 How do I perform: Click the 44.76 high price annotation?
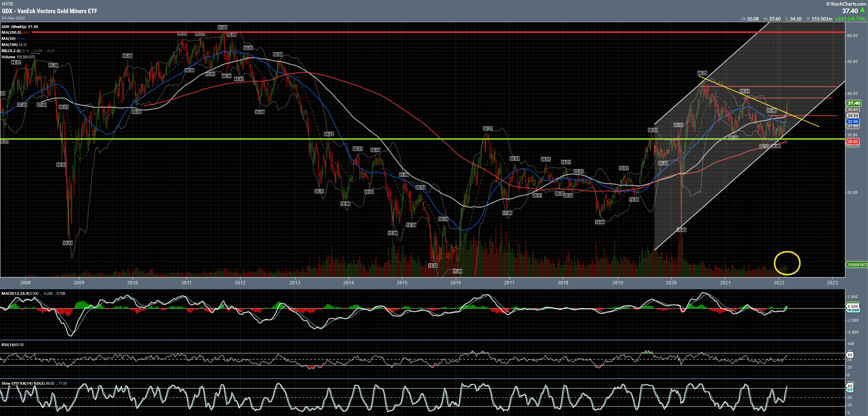point(702,73)
